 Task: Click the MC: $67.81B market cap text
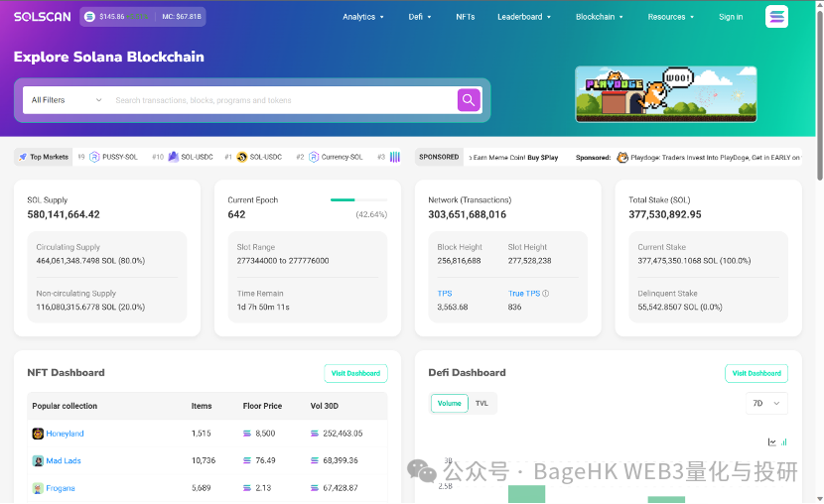click(182, 17)
